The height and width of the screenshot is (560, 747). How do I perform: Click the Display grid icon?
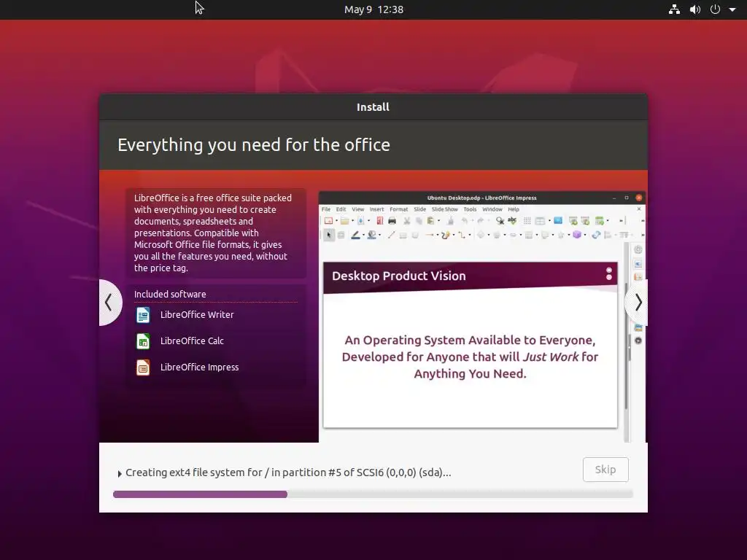pos(527,220)
